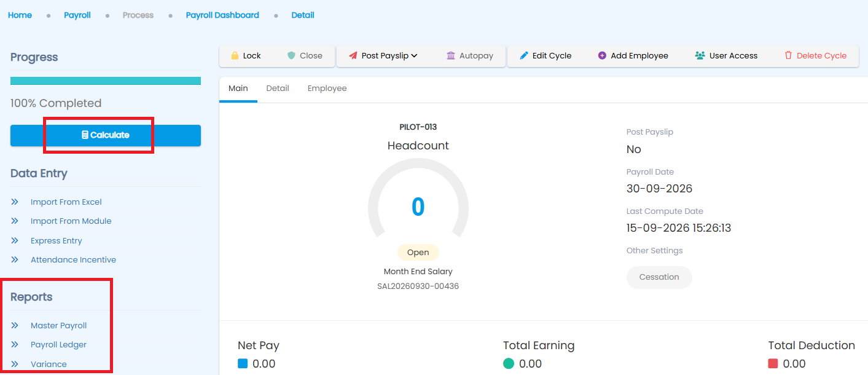The height and width of the screenshot is (375, 868).
Task: Click the lock icon on Lock button
Action: pos(235,55)
